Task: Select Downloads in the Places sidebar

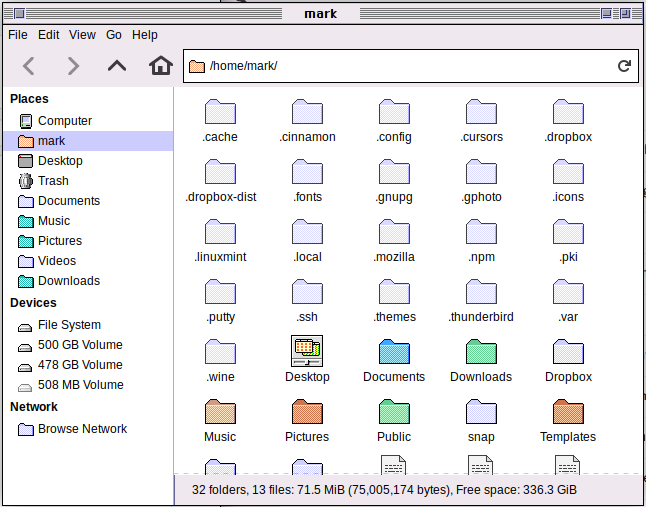Action: pos(88,281)
